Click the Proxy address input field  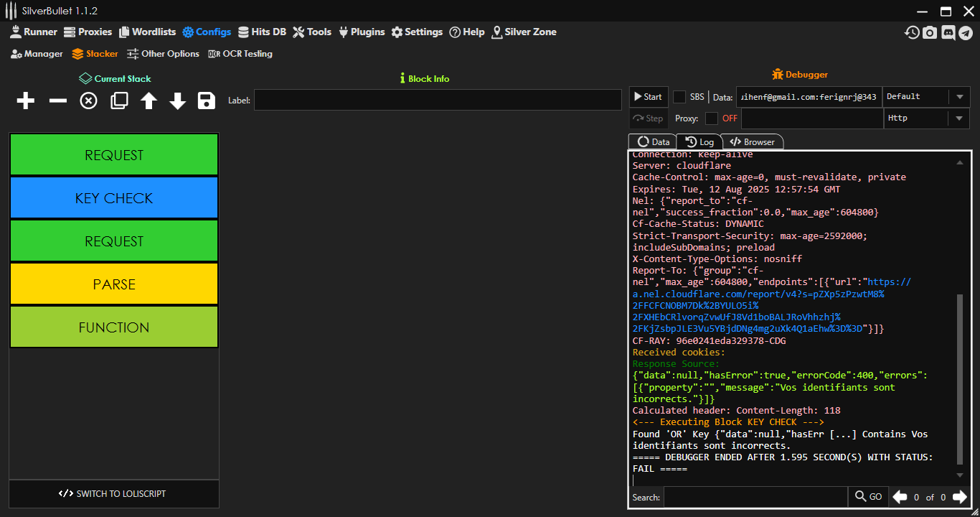(812, 118)
